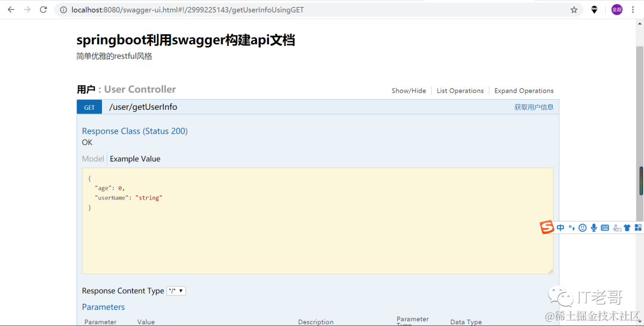Collapse the /user/getUserInfo operation
This screenshot has height=326, width=644.
point(143,107)
